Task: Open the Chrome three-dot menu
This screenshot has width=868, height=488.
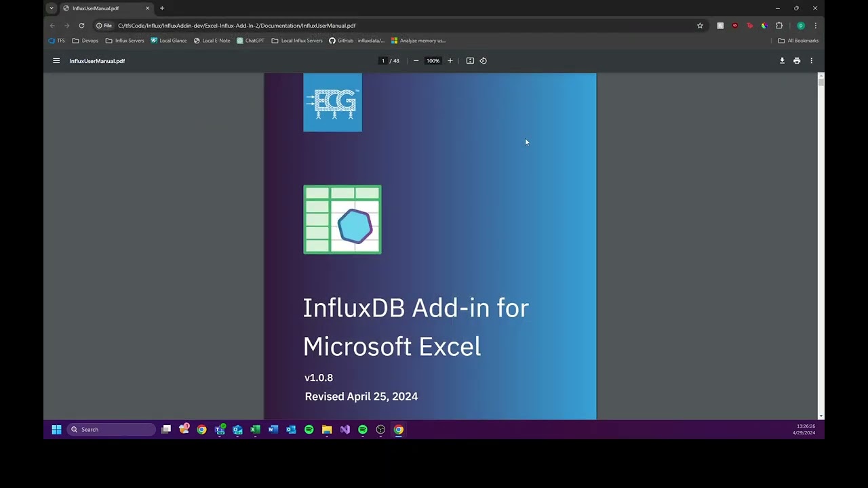Action: click(x=815, y=26)
